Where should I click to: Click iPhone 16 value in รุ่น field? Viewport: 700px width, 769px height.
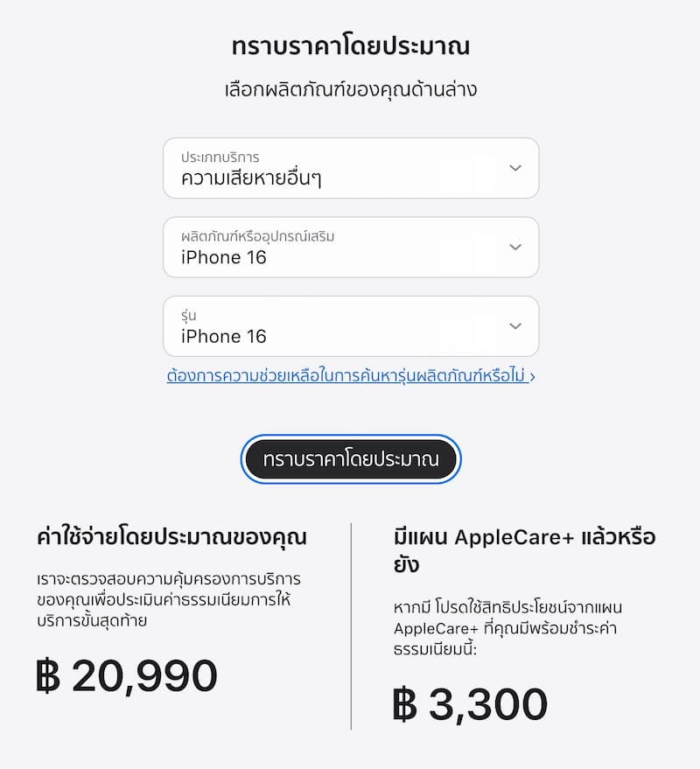224,337
